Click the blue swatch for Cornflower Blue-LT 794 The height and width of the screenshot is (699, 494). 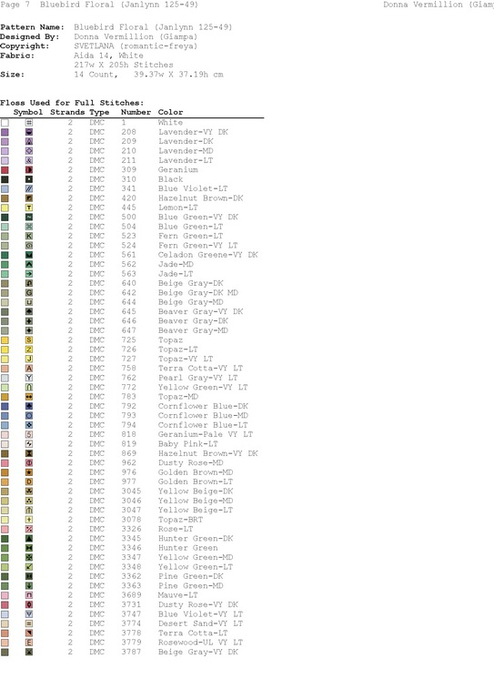pyautogui.click(x=5, y=425)
